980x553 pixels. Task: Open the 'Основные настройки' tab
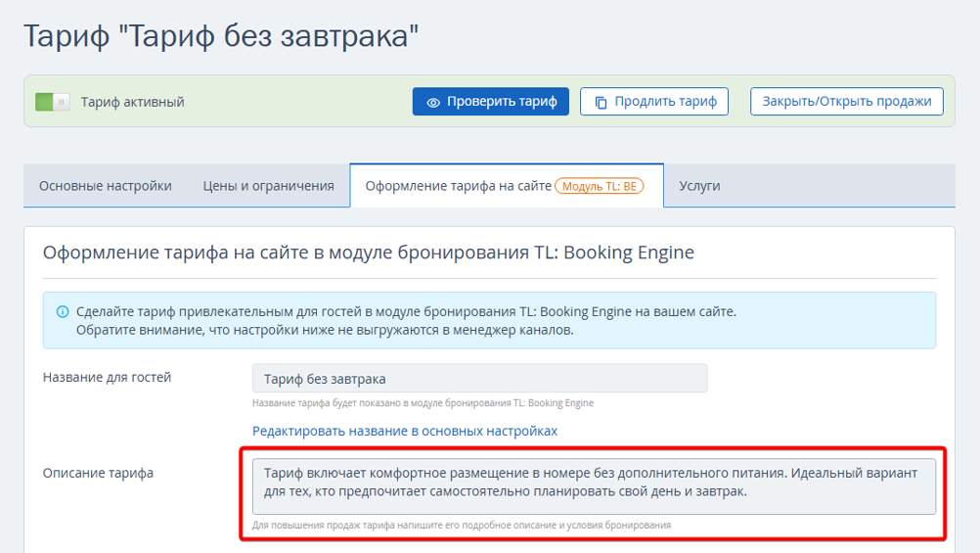(x=105, y=186)
